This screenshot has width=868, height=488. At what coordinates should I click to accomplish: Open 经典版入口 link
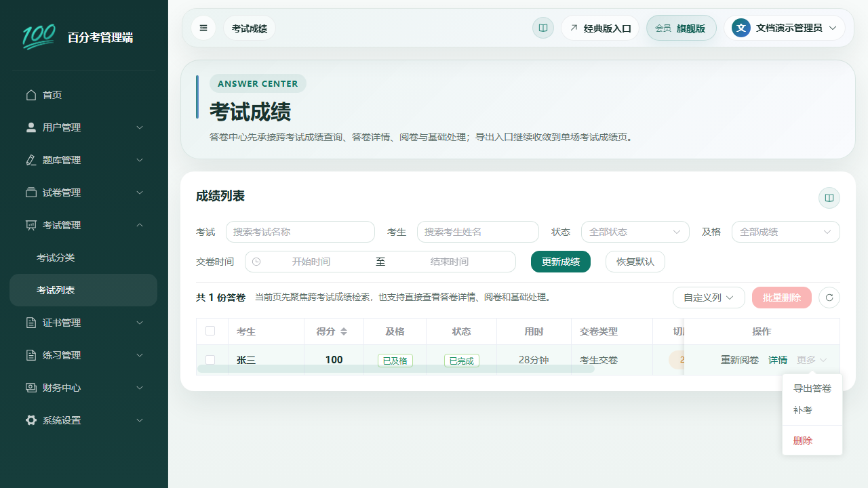click(x=600, y=28)
